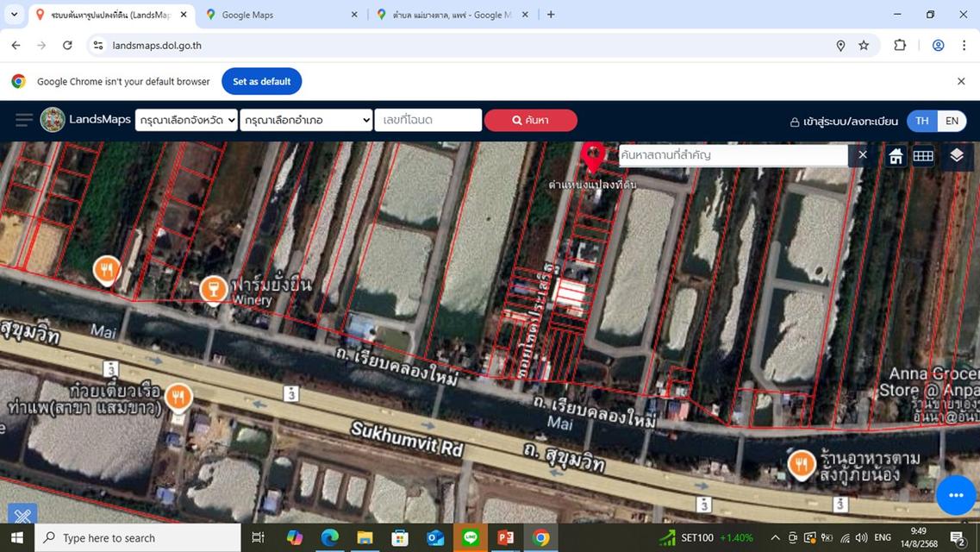Type a deed number in เลขที่โฉนด field

point(428,120)
